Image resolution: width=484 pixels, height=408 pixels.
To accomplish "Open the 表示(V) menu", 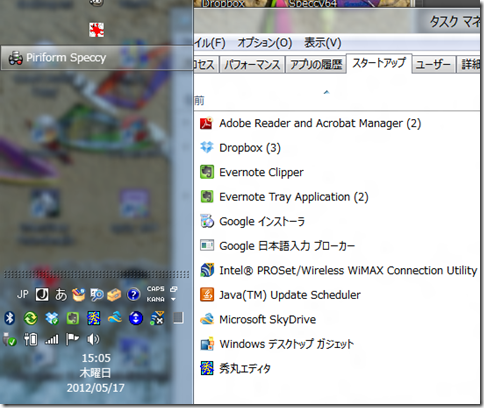I will click(x=323, y=43).
